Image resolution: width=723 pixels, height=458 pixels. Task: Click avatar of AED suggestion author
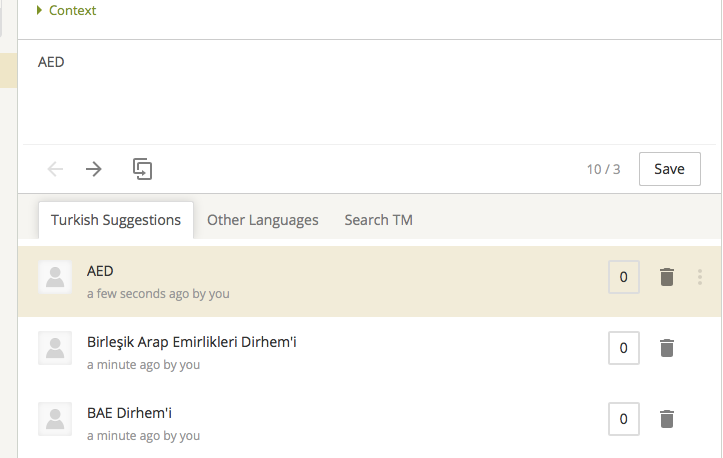[x=55, y=277]
